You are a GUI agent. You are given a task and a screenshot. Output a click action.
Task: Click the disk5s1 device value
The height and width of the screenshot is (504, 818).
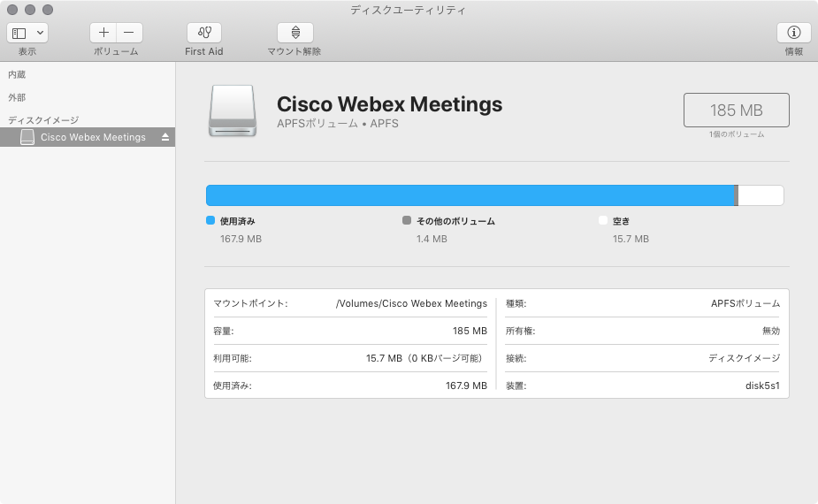pos(762,386)
